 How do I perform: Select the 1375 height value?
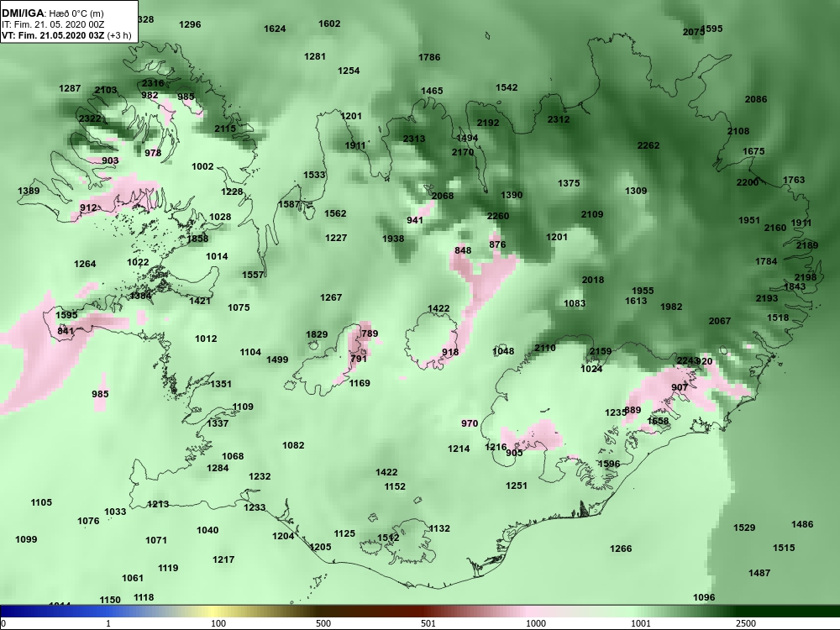pyautogui.click(x=569, y=183)
